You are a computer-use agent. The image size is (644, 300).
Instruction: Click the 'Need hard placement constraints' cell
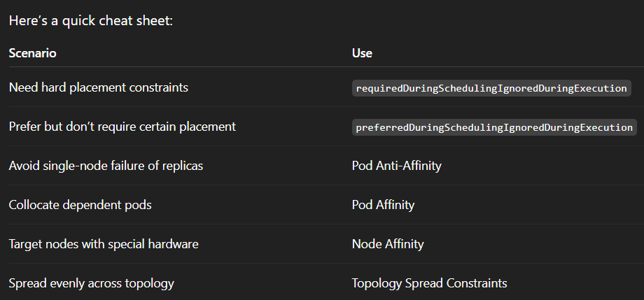[98, 87]
